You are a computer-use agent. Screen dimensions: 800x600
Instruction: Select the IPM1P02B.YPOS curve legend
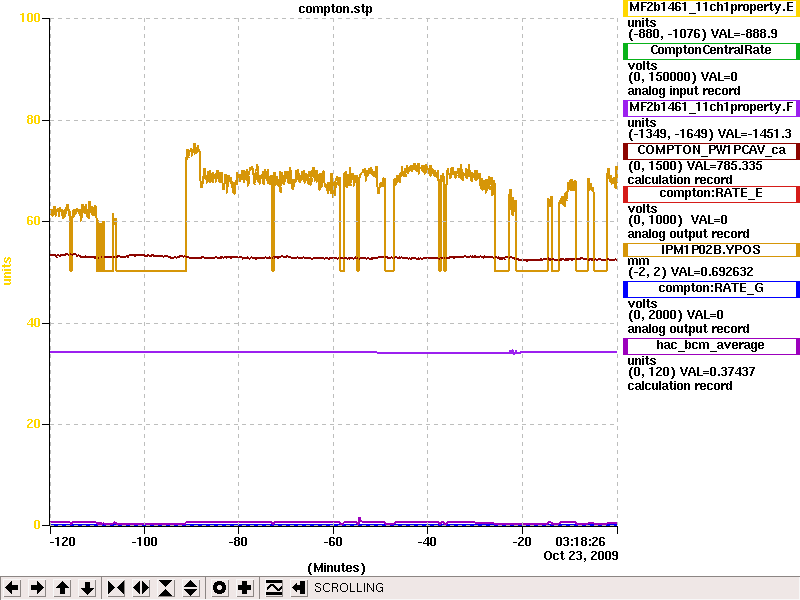coord(711,250)
